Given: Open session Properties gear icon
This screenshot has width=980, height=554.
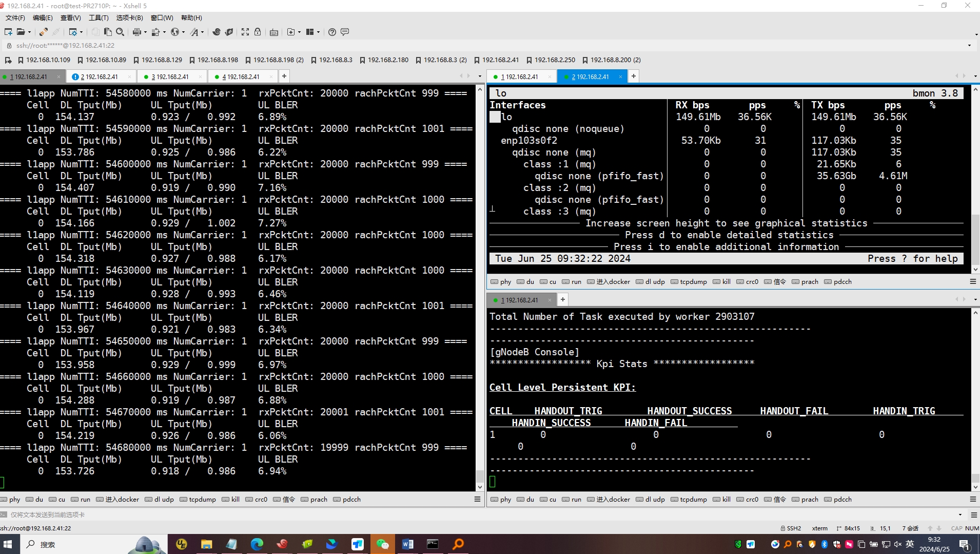Looking at the screenshot, I should 73,32.
